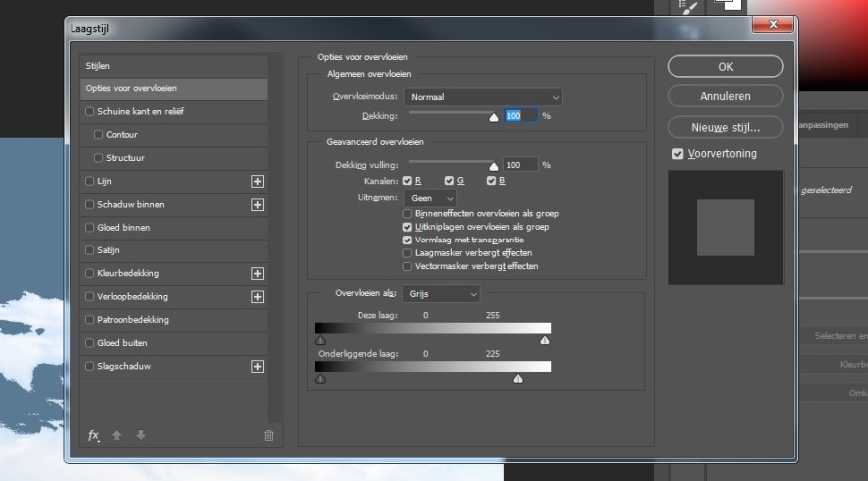Toggle the Voorvertoning preview checkbox
This screenshot has height=481, width=868.
click(x=677, y=154)
